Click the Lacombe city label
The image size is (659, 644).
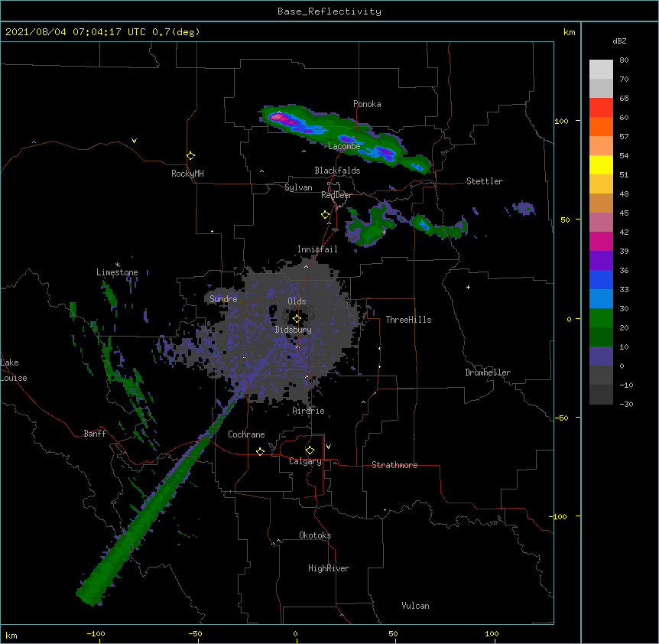point(344,146)
